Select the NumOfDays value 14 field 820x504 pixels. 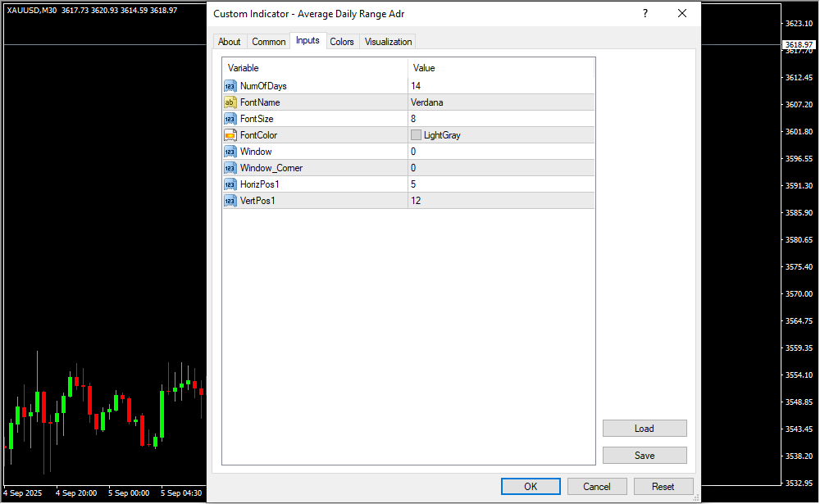tap(500, 86)
